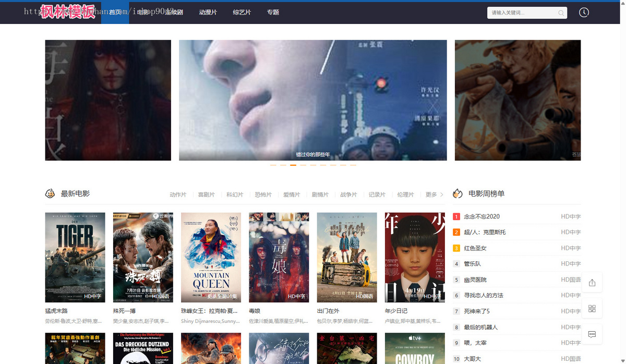The height and width of the screenshot is (364, 626).
Task: Click the 年少日记 title text
Action: coord(396,311)
